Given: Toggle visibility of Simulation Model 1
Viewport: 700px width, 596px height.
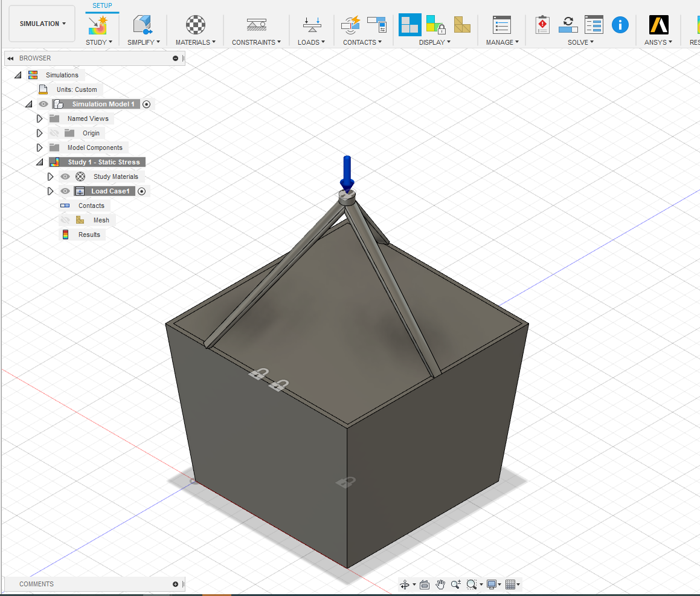Looking at the screenshot, I should (x=43, y=103).
